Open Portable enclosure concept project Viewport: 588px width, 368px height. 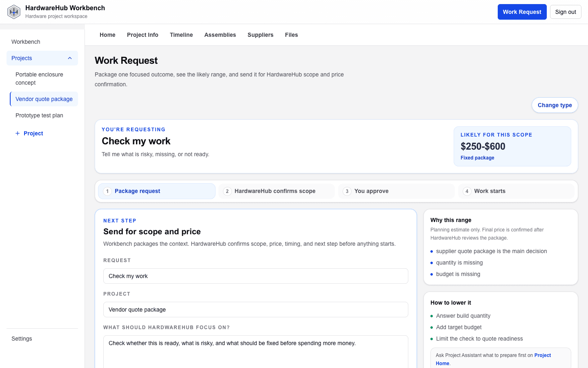(x=44, y=79)
